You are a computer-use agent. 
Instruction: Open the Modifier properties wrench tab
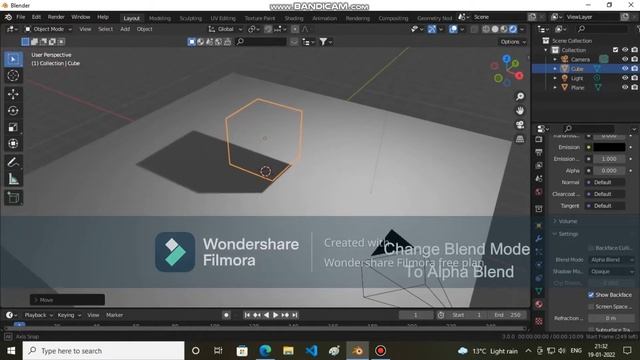(539, 238)
